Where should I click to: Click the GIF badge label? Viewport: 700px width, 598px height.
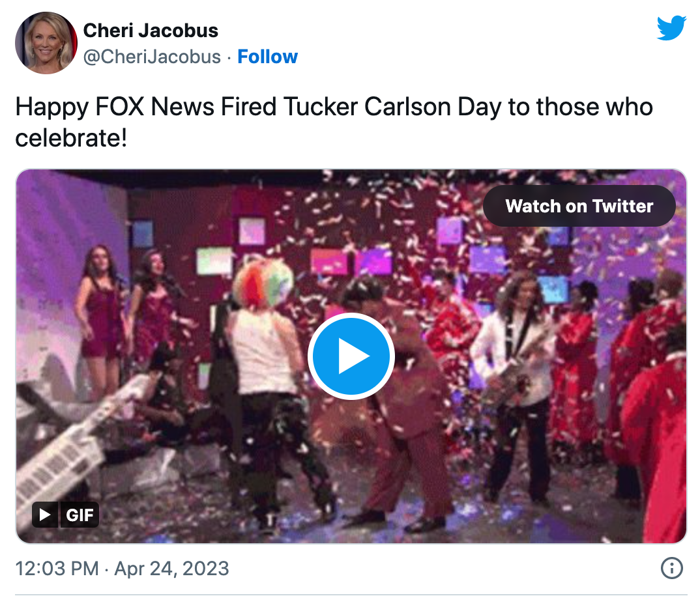pos(81,516)
